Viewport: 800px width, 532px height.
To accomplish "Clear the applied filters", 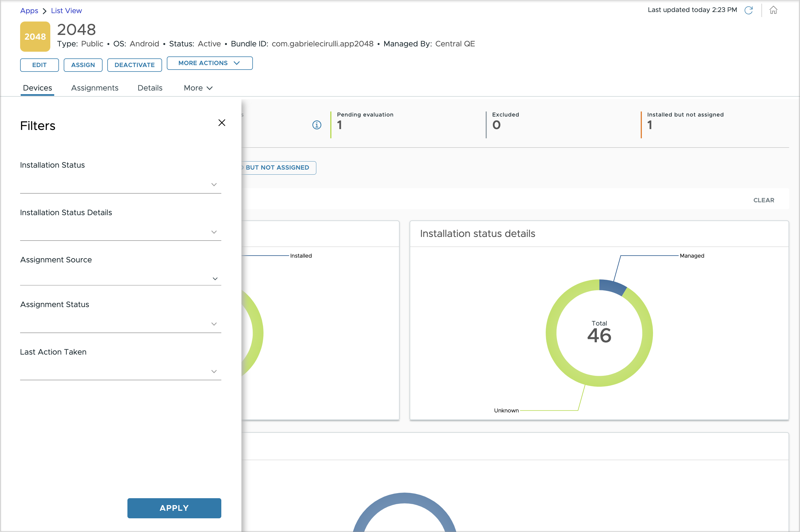I will 764,200.
